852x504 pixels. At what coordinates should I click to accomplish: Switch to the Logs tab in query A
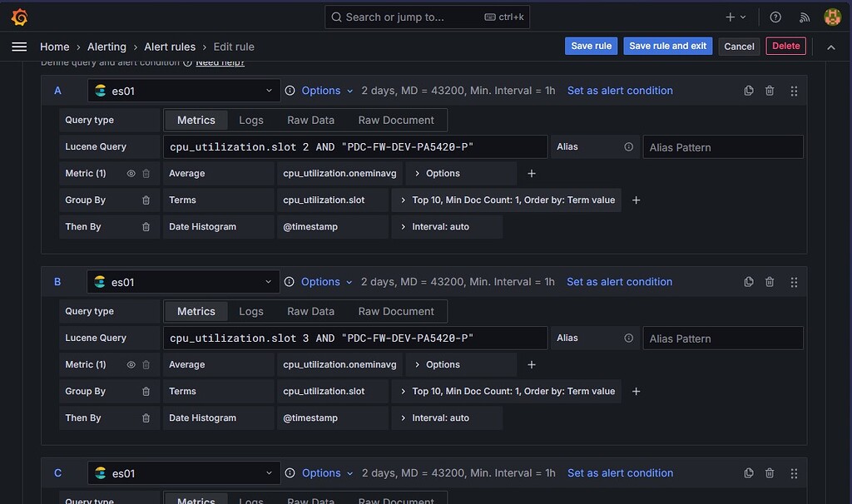point(251,120)
